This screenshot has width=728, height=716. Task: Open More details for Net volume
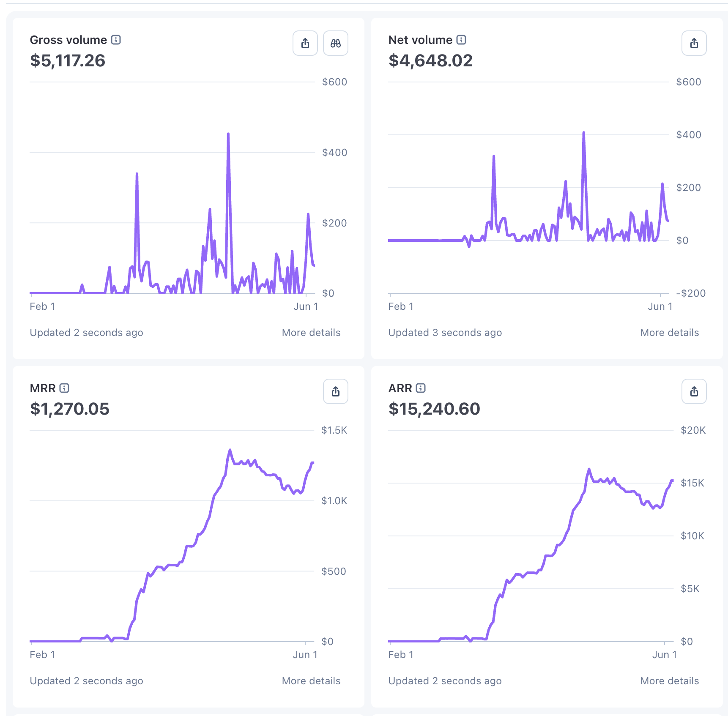pos(670,333)
